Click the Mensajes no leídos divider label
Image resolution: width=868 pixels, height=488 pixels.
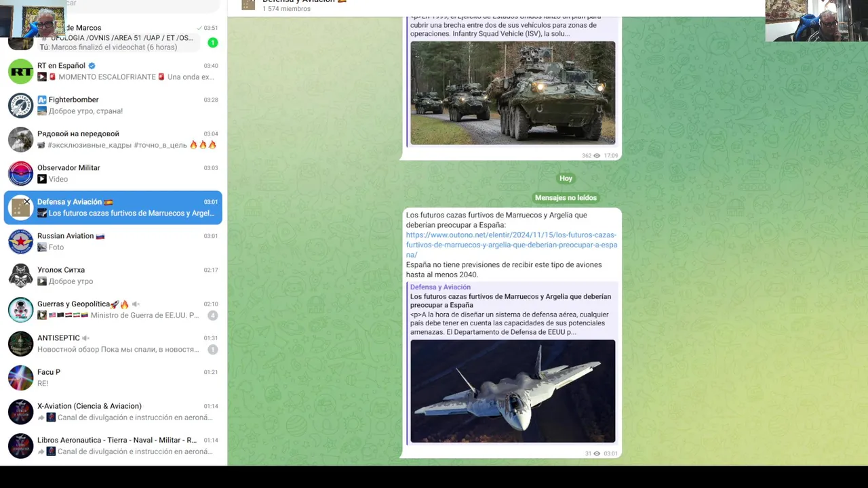point(566,198)
